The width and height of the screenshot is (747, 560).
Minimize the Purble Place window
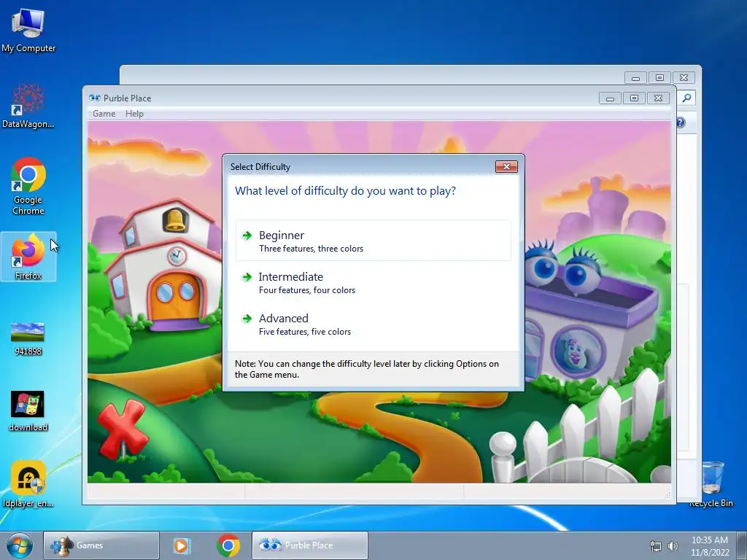[x=610, y=98]
